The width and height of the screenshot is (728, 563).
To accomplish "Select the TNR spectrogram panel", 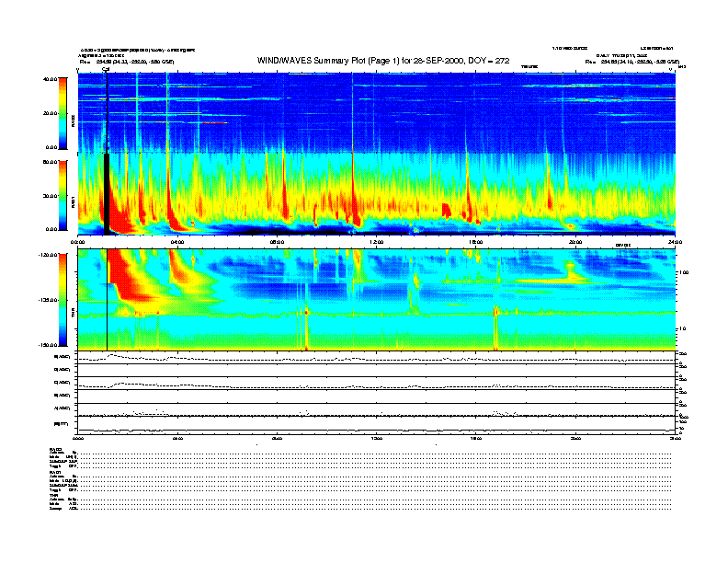I will point(376,300).
